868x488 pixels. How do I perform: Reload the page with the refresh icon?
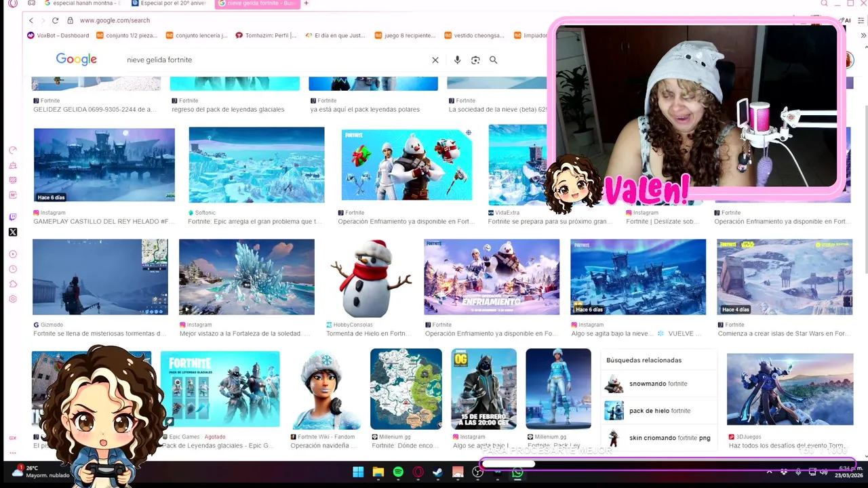(x=55, y=20)
